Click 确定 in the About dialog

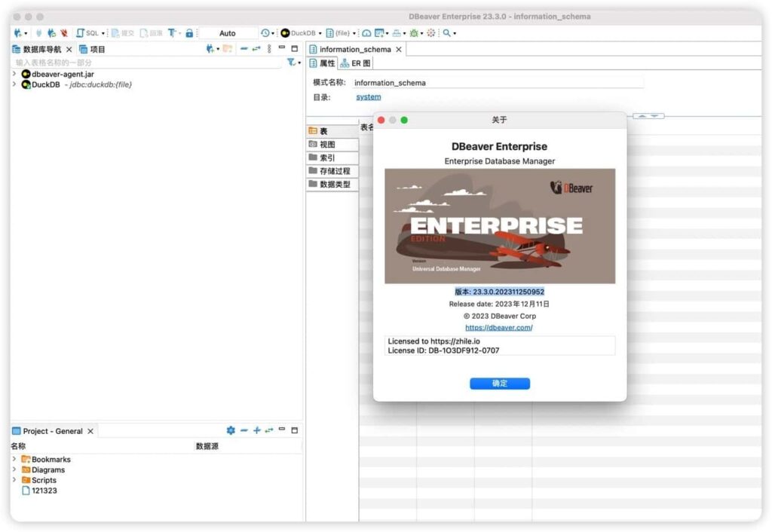pos(500,383)
